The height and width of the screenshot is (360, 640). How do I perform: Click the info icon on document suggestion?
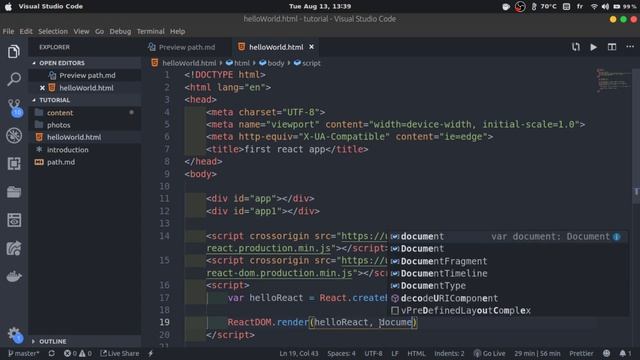(x=616, y=237)
